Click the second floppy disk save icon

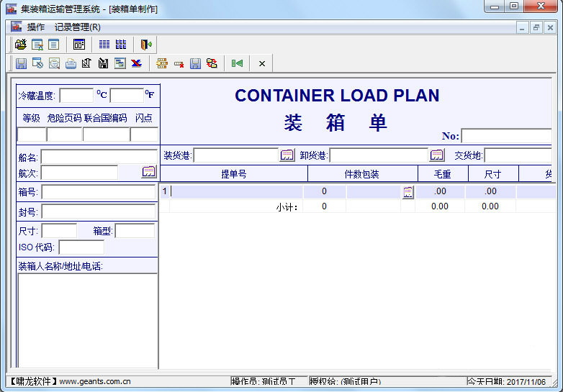tap(195, 63)
